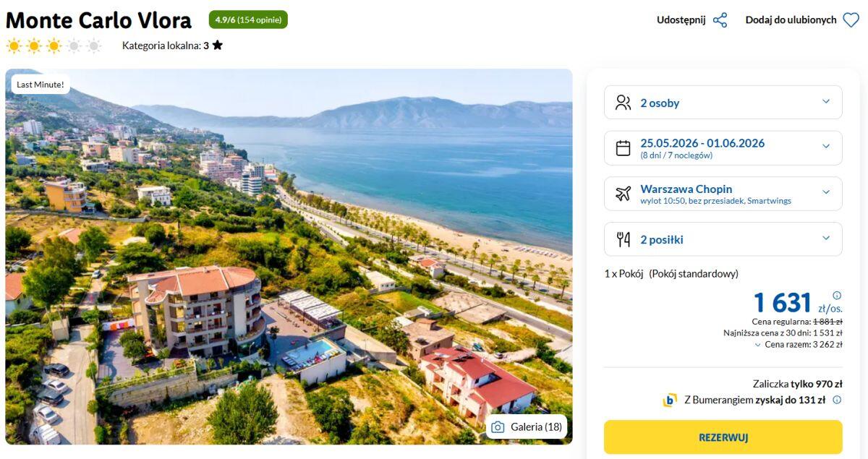868x459 pixels.
Task: Click the main hotel aerial photo
Action: tap(289, 256)
